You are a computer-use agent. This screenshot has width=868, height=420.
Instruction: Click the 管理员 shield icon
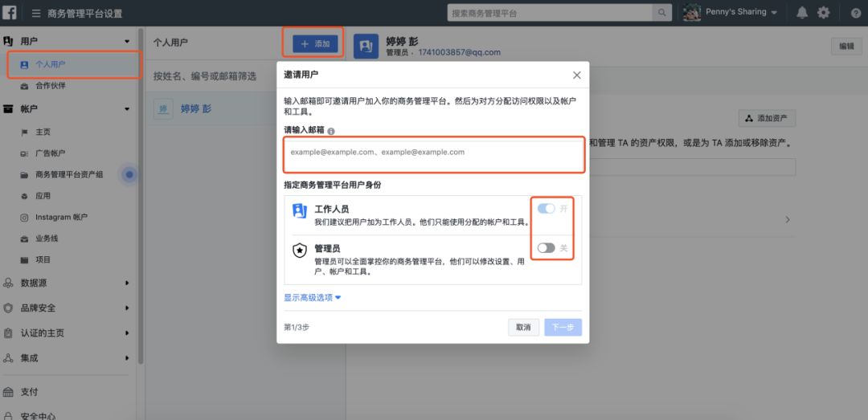point(300,251)
